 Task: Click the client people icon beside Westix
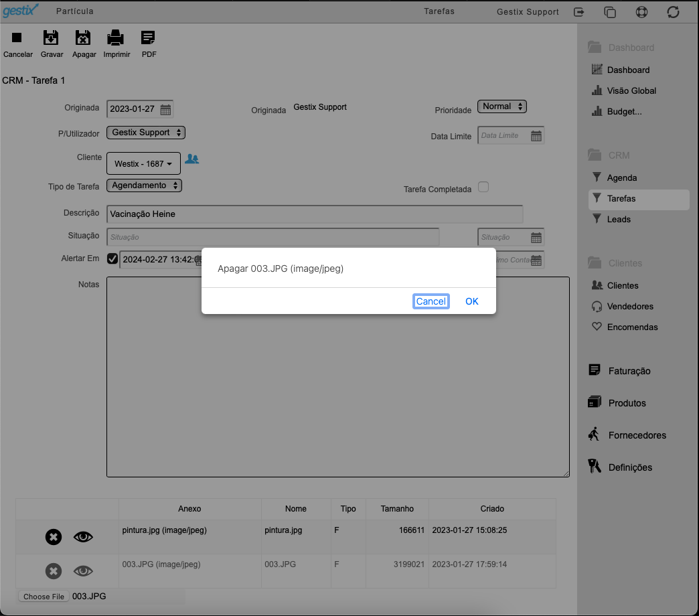tap(191, 159)
